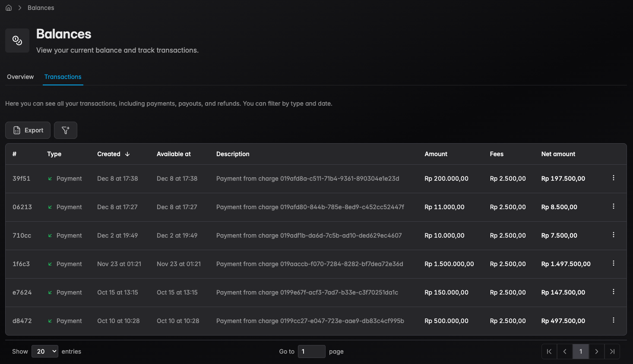
Task: Select the Transactions tab
Action: coord(63,77)
